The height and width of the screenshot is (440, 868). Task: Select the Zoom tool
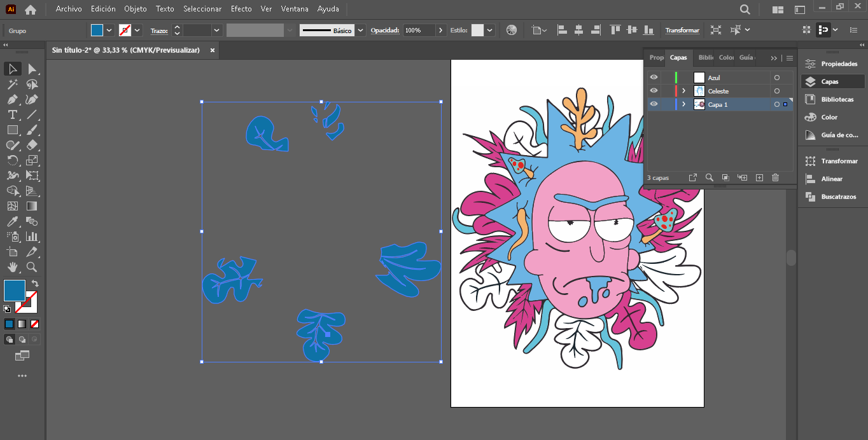(x=32, y=267)
